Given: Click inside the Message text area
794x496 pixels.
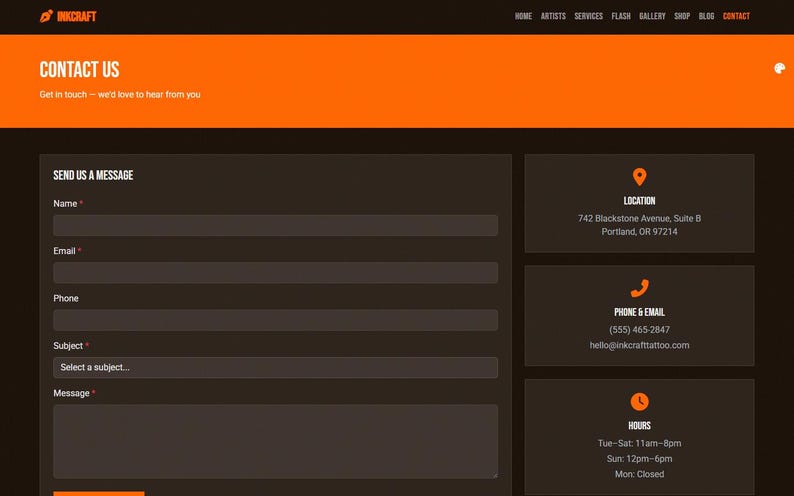Looking at the screenshot, I should click(275, 441).
